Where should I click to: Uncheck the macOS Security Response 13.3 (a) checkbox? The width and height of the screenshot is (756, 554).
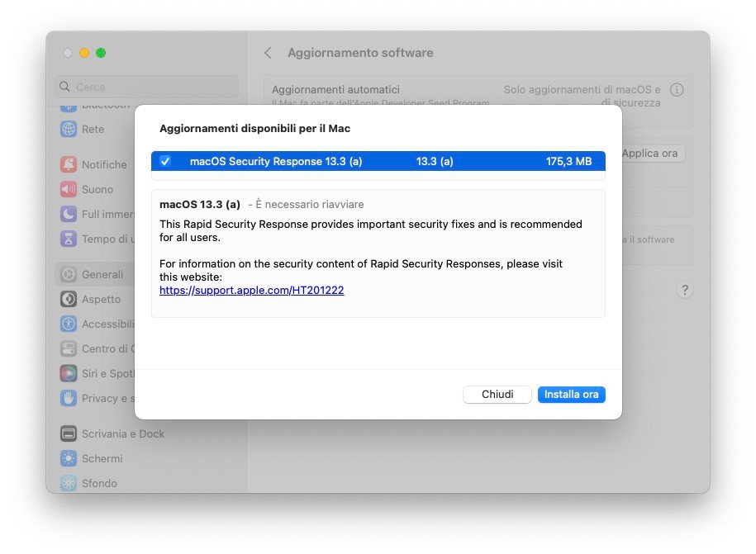(x=165, y=161)
